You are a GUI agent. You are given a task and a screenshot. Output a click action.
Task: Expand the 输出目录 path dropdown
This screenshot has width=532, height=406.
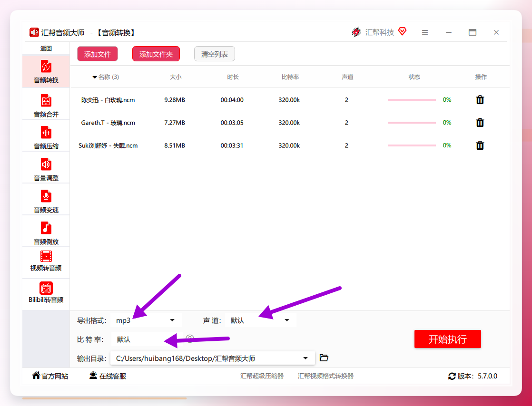305,358
